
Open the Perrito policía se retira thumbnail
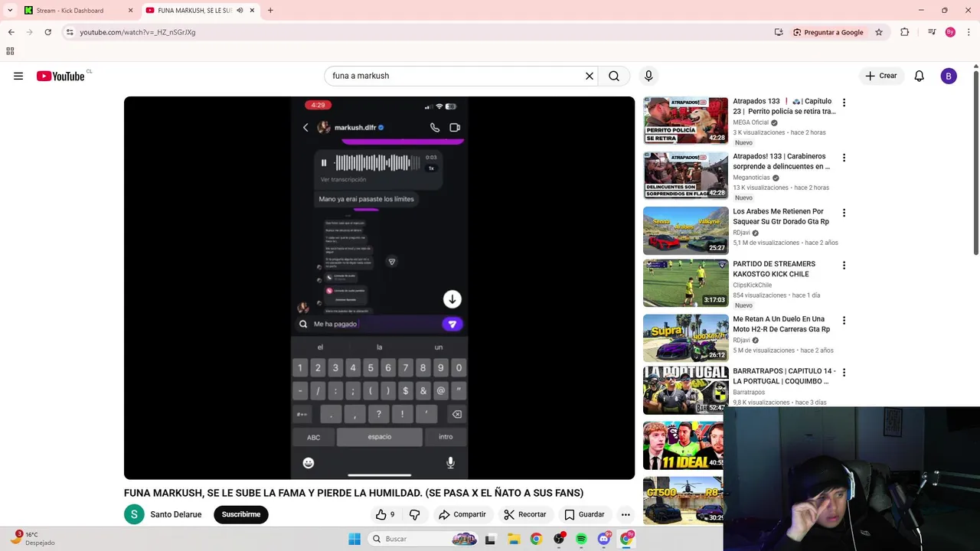[686, 120]
